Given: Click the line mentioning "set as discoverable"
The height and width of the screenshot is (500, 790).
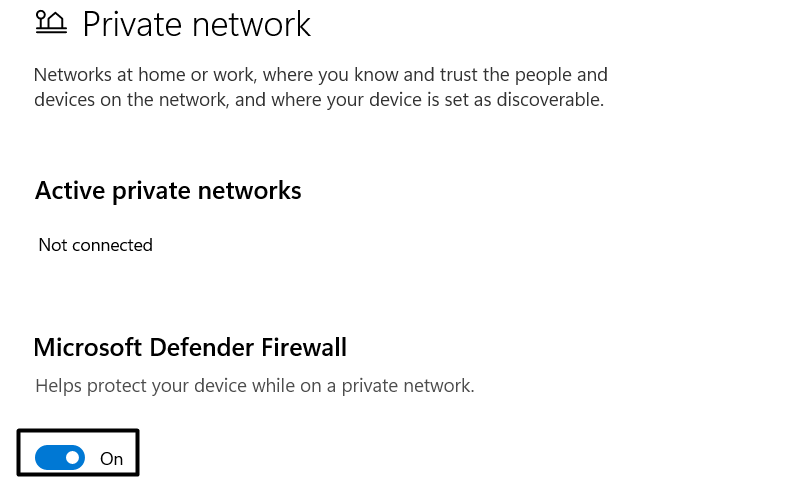Looking at the screenshot, I should [318, 100].
